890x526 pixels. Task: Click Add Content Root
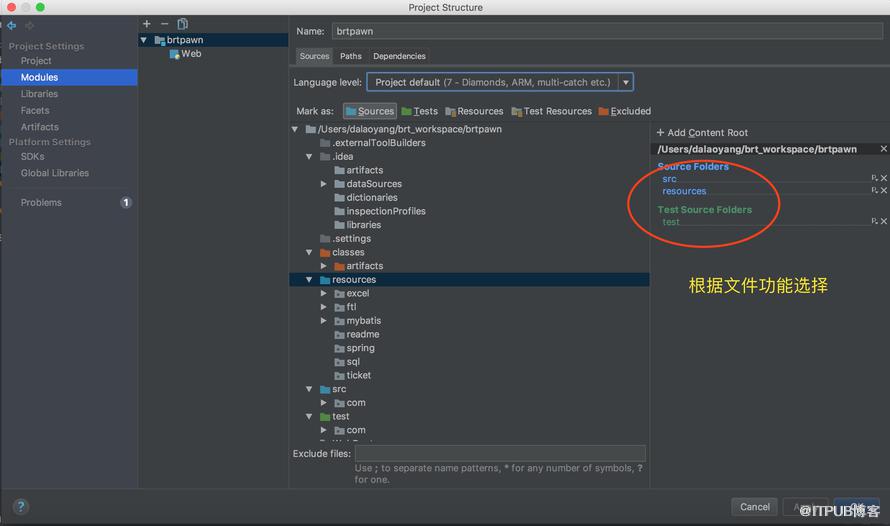(702, 133)
